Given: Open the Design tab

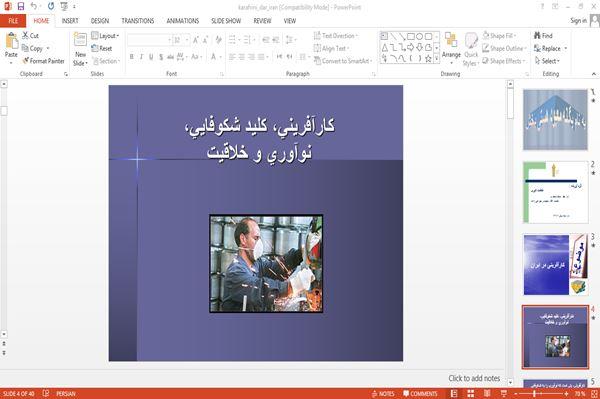Looking at the screenshot, I should pos(100,21).
